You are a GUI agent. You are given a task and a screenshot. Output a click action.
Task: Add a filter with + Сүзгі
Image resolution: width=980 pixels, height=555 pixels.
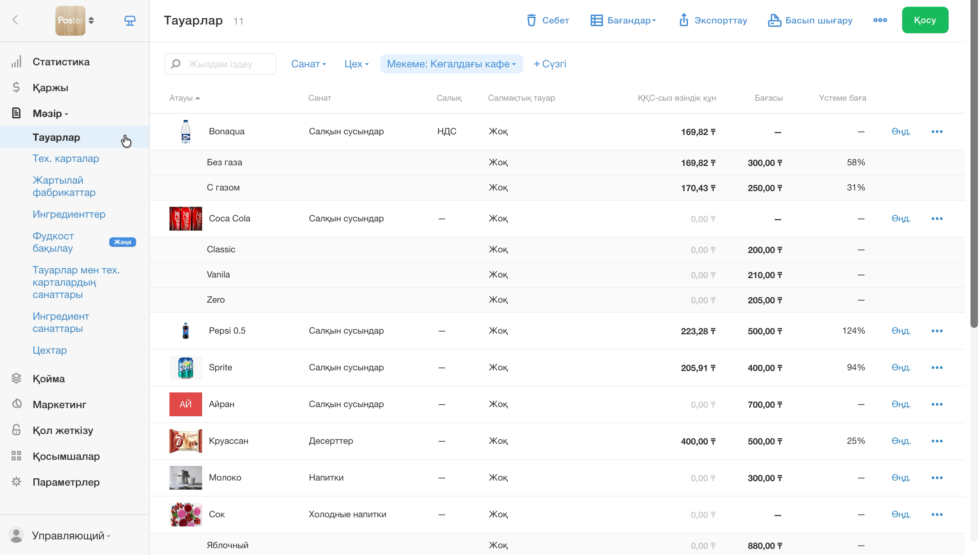pyautogui.click(x=550, y=64)
